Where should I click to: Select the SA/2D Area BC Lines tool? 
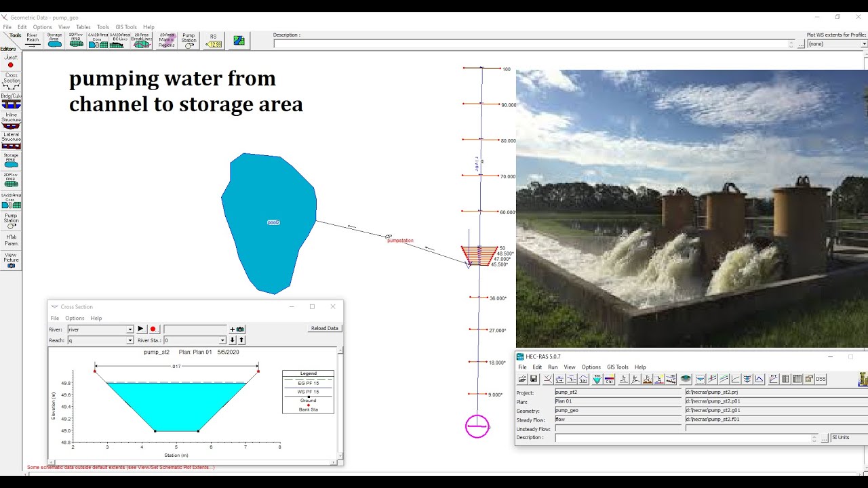point(119,40)
